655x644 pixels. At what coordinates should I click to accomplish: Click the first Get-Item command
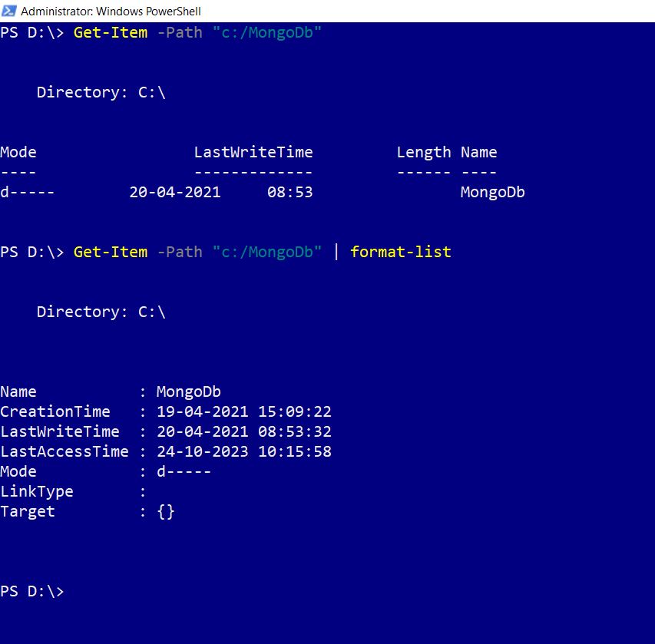tap(110, 32)
